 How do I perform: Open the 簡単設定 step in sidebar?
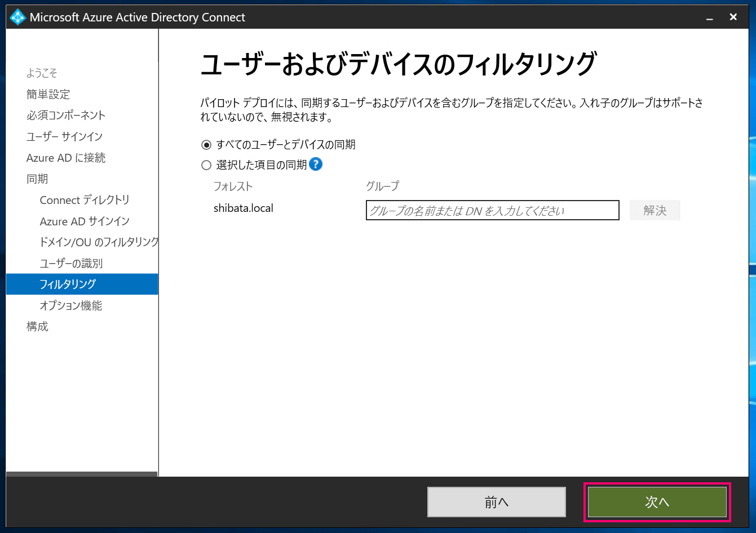[48, 94]
